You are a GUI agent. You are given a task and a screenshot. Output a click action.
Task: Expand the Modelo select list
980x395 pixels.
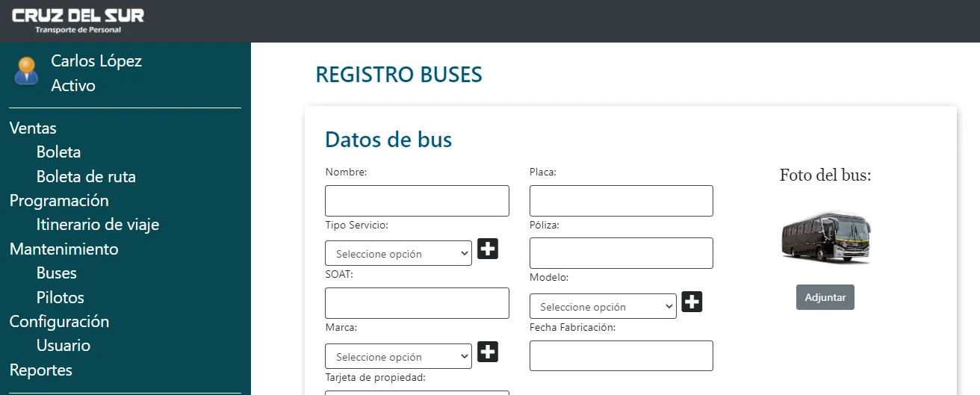(x=603, y=306)
